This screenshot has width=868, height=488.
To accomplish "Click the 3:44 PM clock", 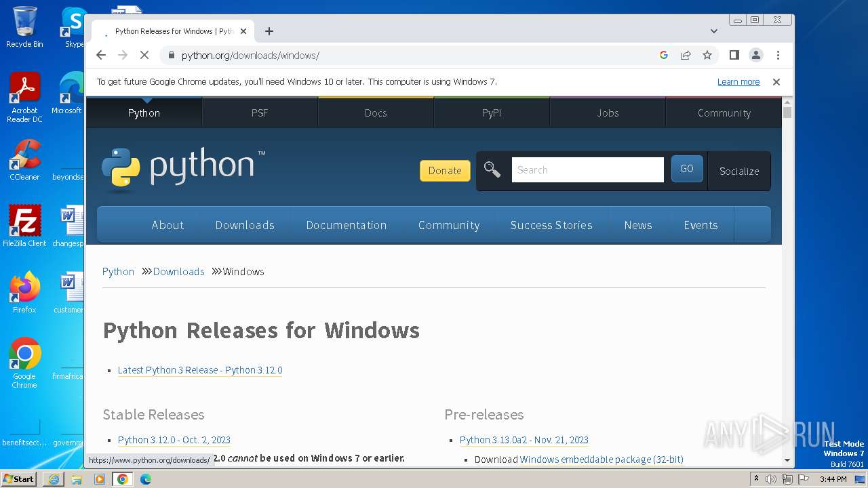I will (833, 479).
